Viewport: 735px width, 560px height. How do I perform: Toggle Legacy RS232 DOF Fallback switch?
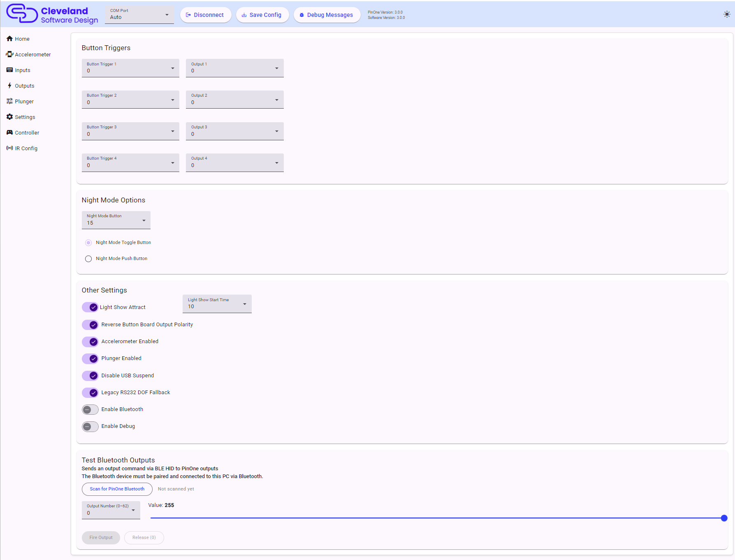90,393
